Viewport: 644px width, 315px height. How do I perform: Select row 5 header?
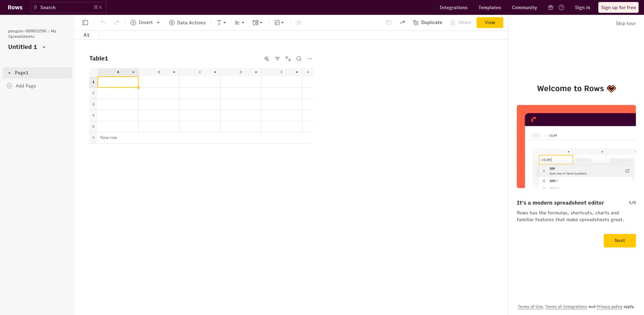coord(93,126)
